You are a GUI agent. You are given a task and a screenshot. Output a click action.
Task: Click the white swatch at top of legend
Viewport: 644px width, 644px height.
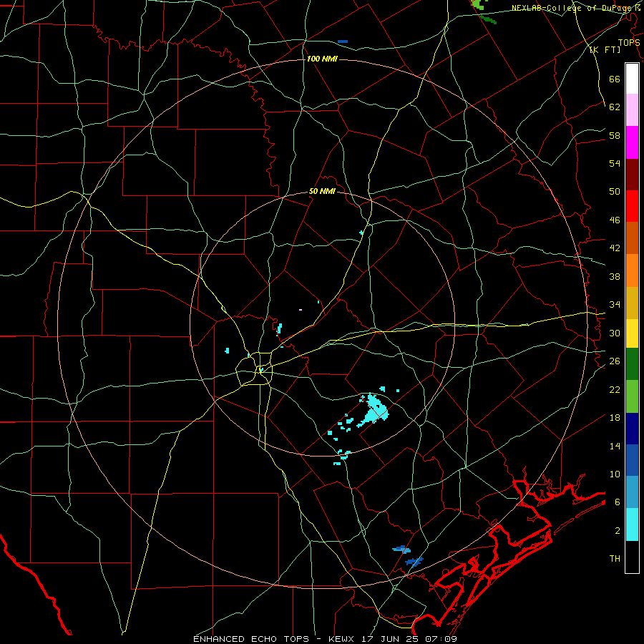(632, 79)
